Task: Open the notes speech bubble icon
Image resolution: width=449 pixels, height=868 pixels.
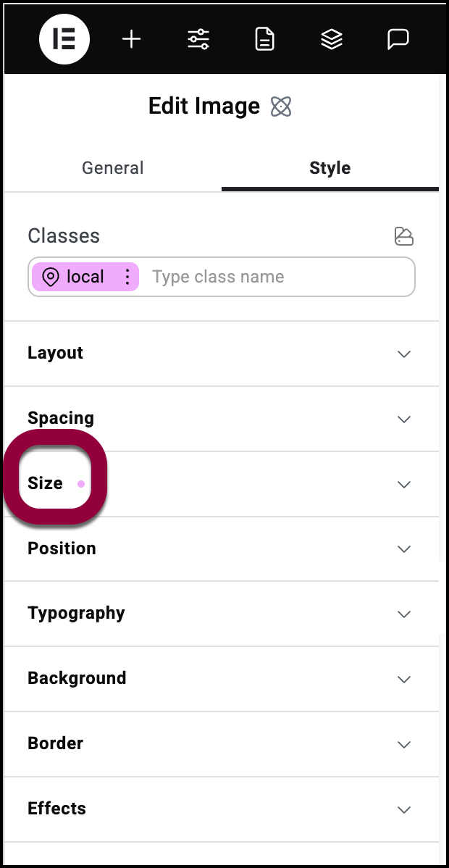Action: (398, 39)
